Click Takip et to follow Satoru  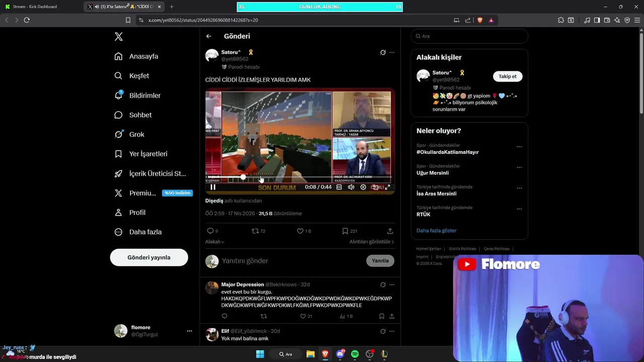point(508,76)
